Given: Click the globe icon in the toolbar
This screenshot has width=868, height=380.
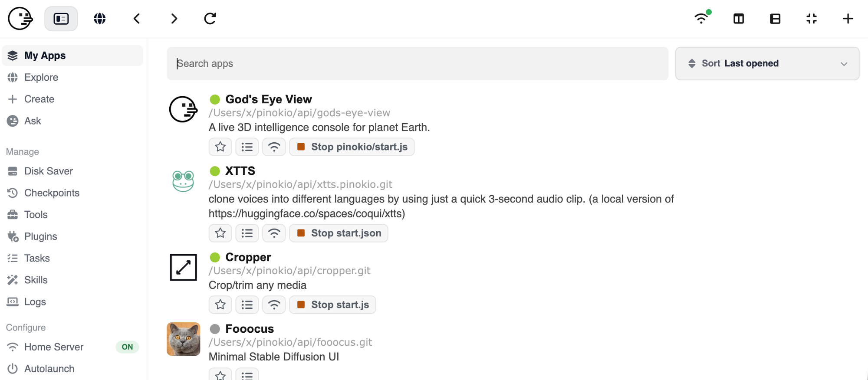Looking at the screenshot, I should click(100, 19).
